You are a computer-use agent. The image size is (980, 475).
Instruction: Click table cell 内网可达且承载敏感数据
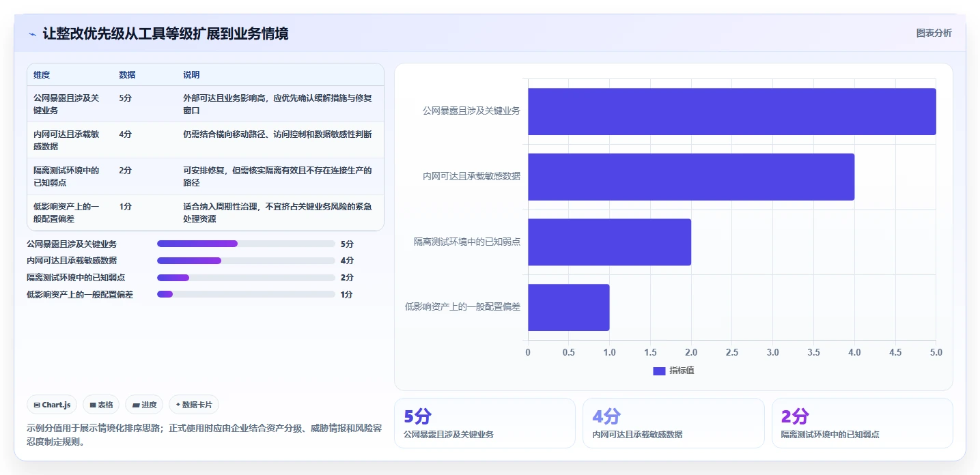click(x=66, y=140)
